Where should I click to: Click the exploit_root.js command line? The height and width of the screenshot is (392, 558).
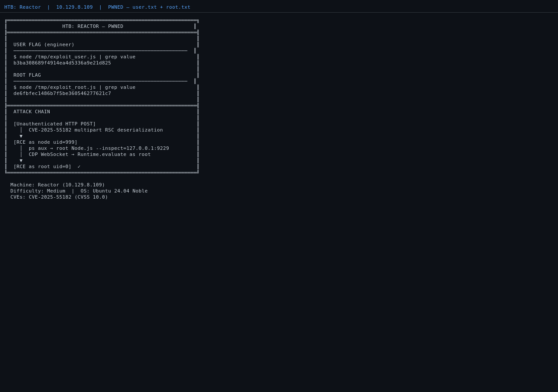[75, 87]
